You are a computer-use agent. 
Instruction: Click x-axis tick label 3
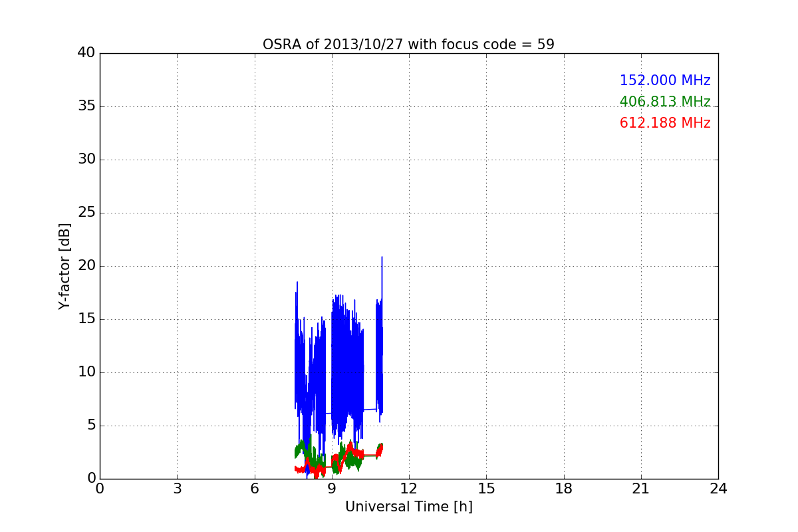point(177,489)
